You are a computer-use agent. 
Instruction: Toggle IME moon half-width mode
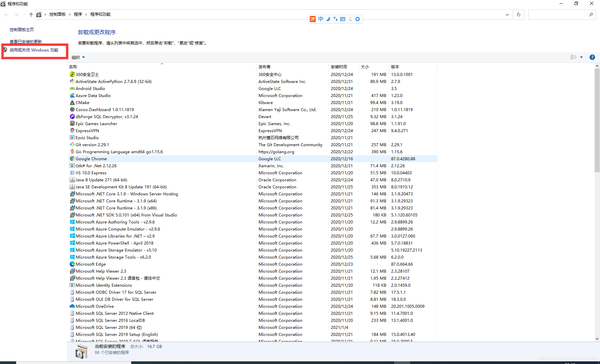click(328, 19)
